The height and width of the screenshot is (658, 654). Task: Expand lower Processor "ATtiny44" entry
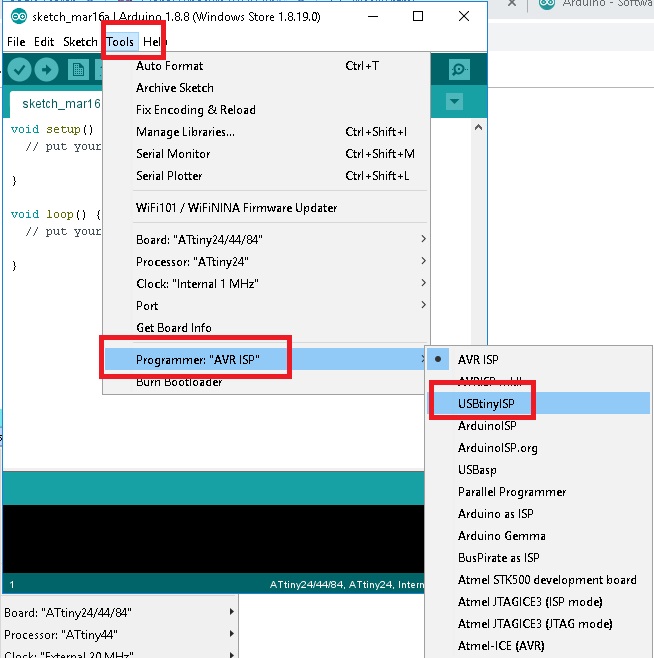click(x=119, y=634)
